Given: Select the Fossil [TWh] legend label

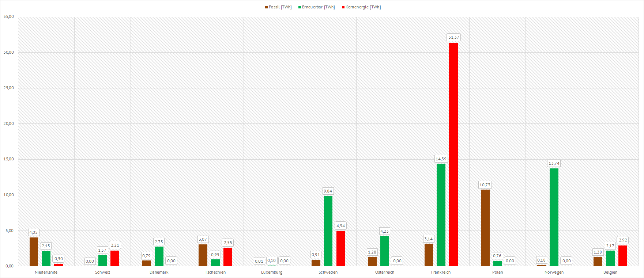Looking at the screenshot, I should [280, 7].
